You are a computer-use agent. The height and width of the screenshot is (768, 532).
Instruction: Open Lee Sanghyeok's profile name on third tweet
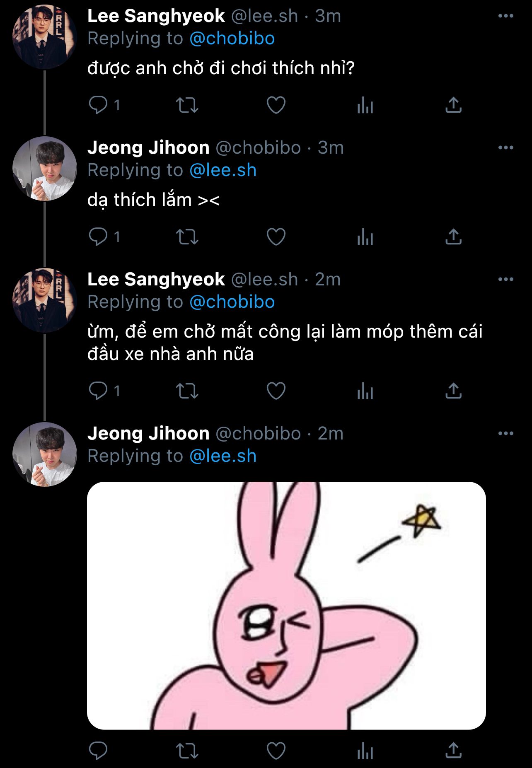click(156, 280)
